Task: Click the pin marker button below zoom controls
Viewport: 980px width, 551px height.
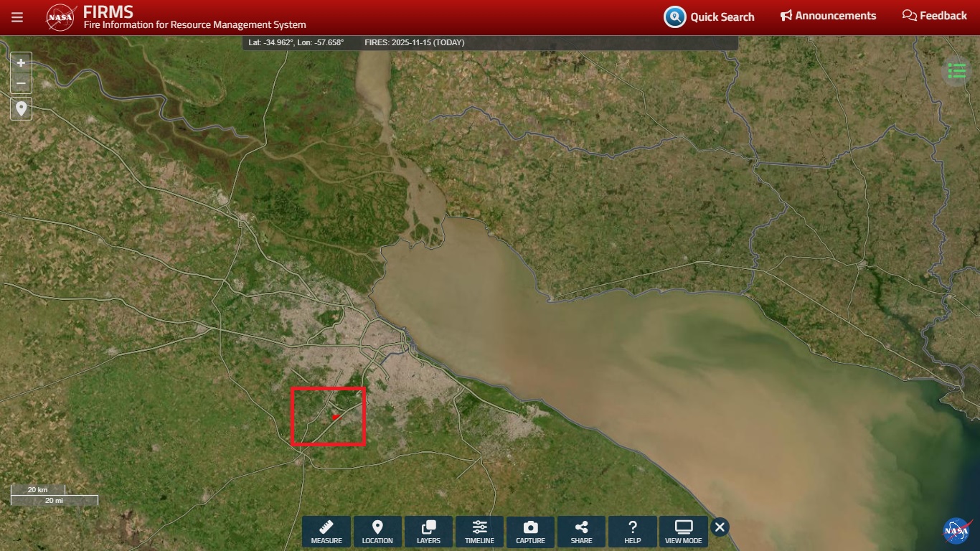Action: pos(21,109)
